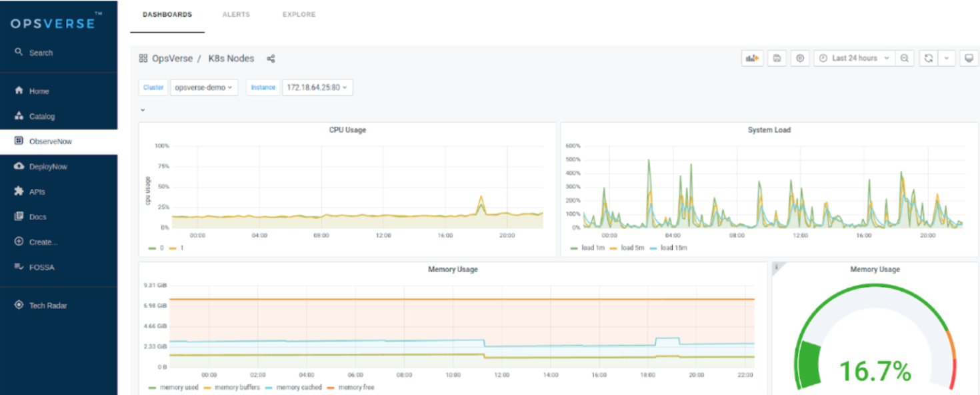980x395 pixels.
Task: Click the Add panel icon
Action: (752, 59)
